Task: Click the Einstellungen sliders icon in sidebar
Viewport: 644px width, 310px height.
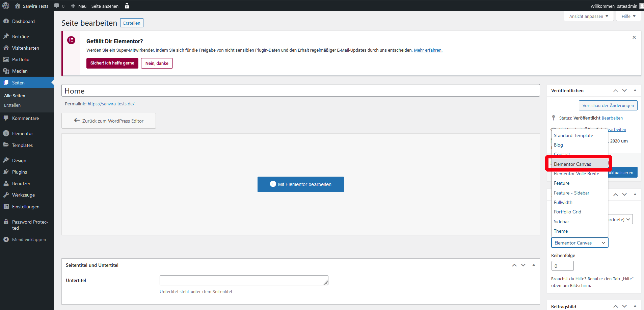Action: click(6, 206)
